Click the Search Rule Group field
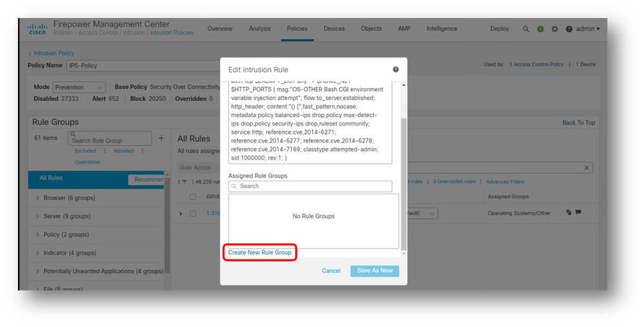Image resolution: width=644 pixels, height=327 pixels. pos(110,138)
